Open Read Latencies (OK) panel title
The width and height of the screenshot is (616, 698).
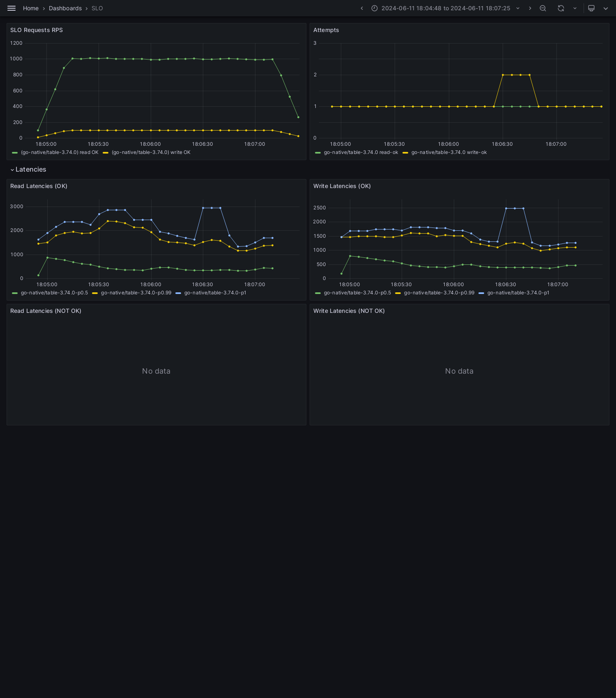click(39, 186)
